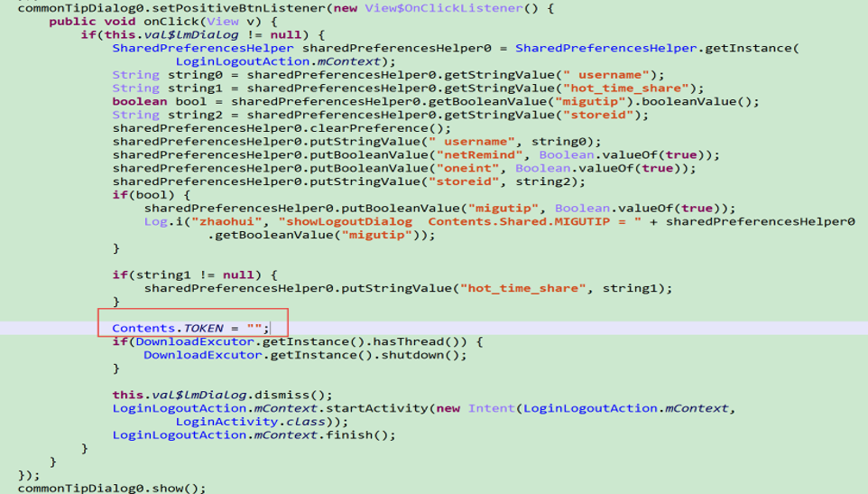Click the Intent class name
Image resolution: width=868 pixels, height=494 pixels.
[x=491, y=408]
